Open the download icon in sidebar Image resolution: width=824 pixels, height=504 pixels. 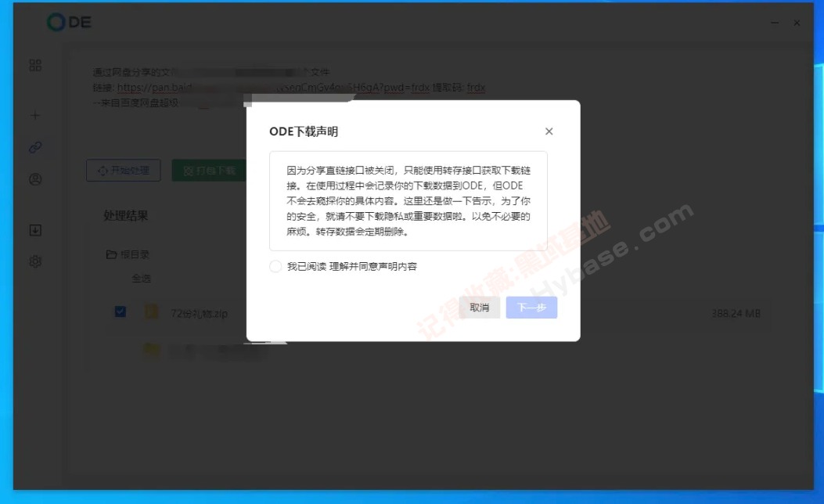[x=35, y=230]
